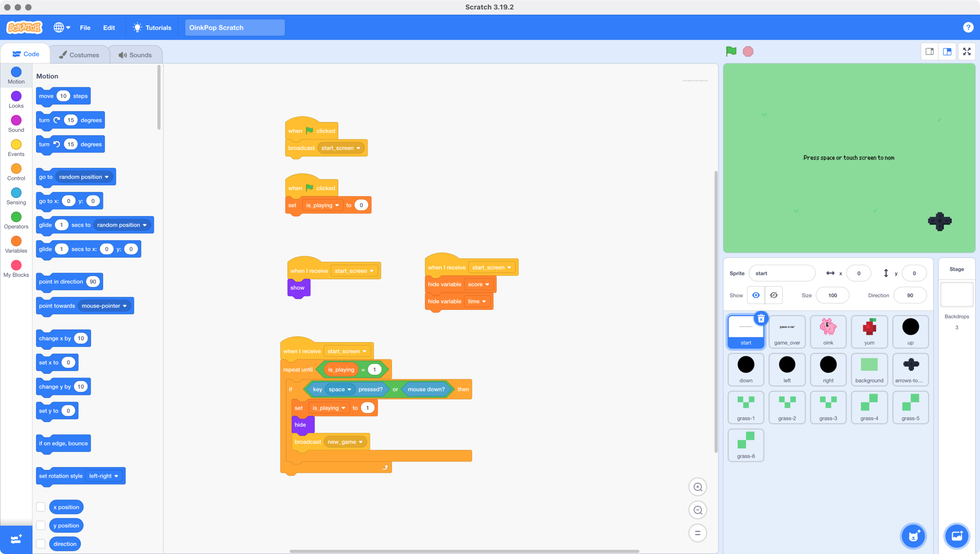Screen dimensions: 980x554
Task: Switch to the small stage layout
Action: pyautogui.click(x=930, y=51)
